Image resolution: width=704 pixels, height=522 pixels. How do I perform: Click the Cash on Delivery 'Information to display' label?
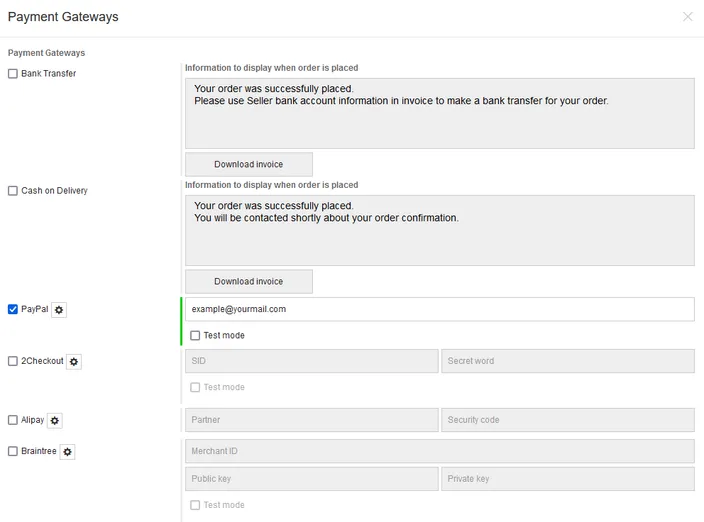(x=272, y=185)
